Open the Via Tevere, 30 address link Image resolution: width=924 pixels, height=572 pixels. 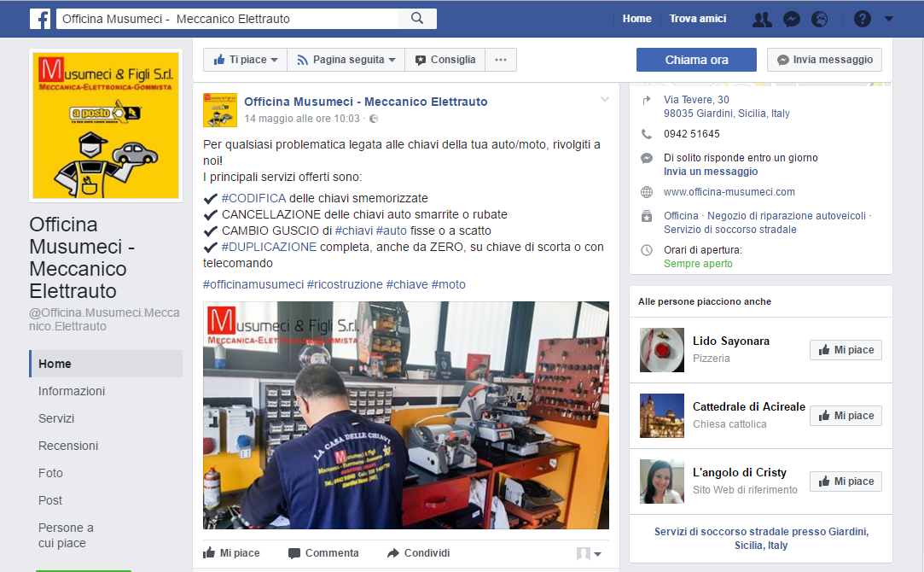727,106
